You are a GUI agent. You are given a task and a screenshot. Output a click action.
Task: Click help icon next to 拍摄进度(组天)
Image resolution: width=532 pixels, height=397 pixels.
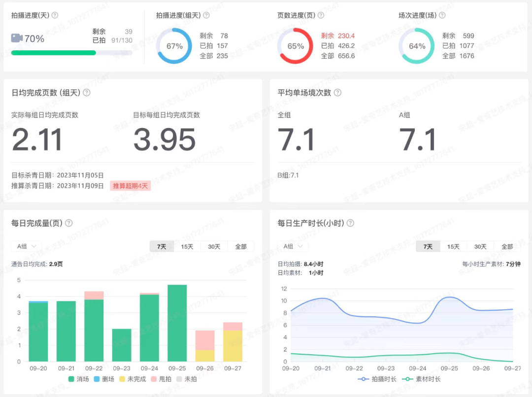click(x=206, y=15)
